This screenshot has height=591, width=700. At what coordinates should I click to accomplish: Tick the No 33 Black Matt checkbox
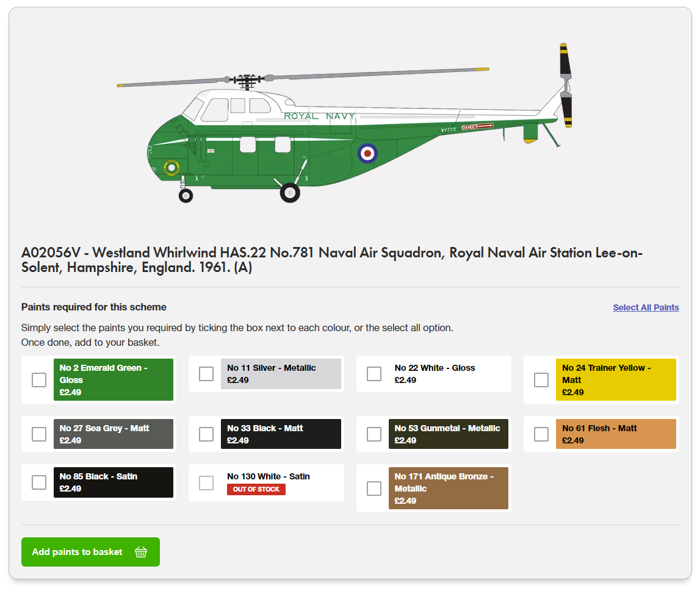[x=206, y=434]
